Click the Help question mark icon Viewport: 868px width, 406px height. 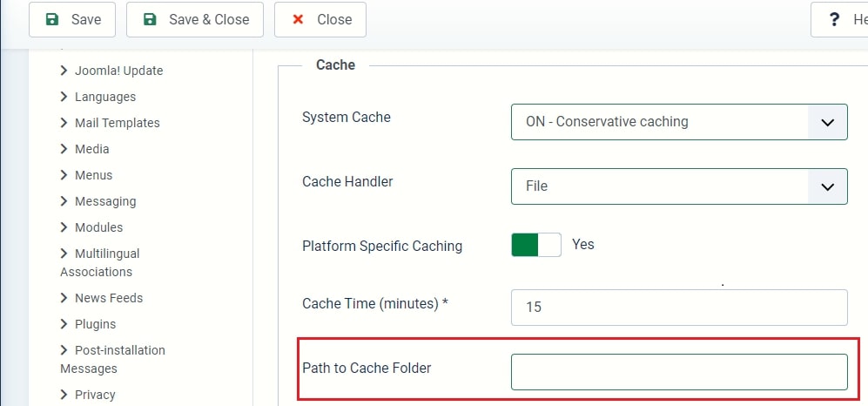pyautogui.click(x=834, y=20)
